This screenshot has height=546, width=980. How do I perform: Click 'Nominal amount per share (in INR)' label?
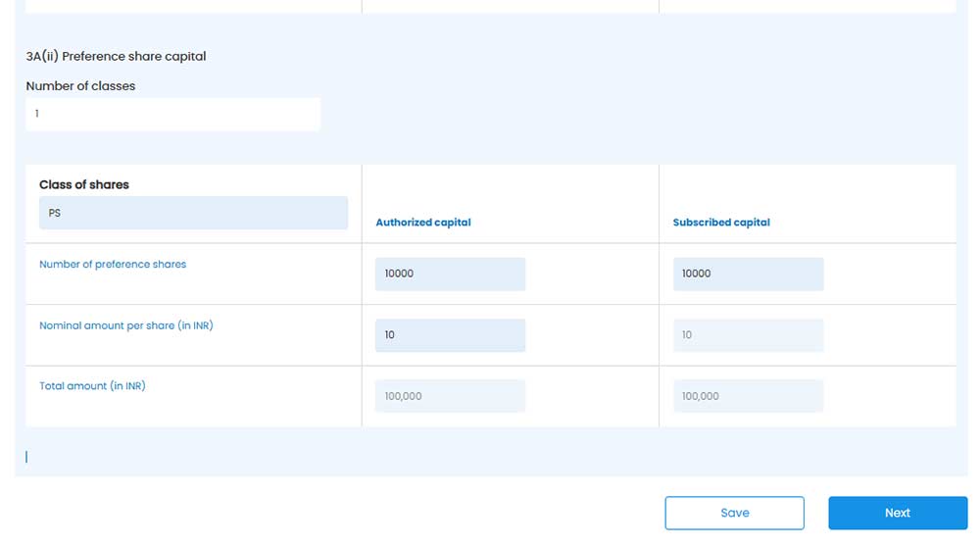click(125, 325)
